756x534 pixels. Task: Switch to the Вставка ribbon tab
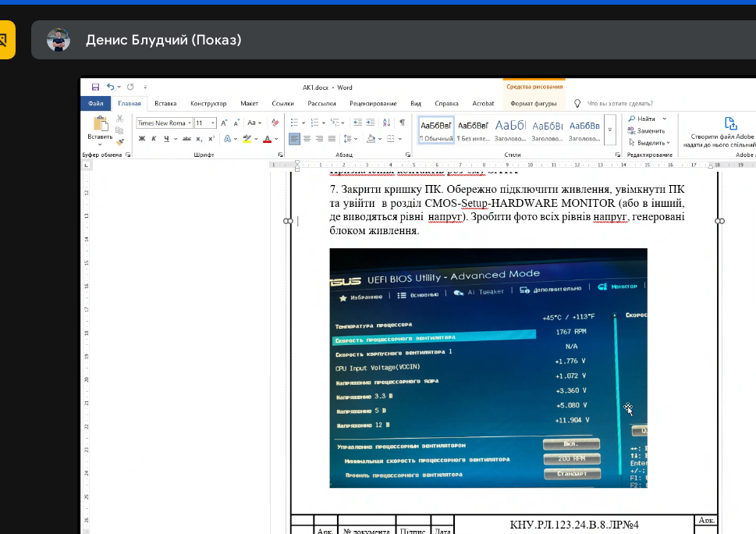(x=165, y=103)
